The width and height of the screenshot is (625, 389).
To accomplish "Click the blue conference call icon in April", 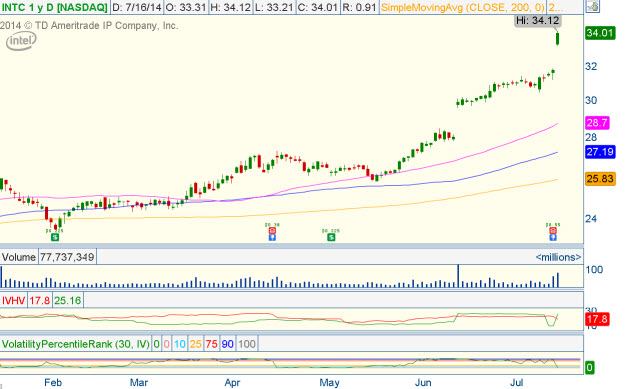I will tap(272, 237).
